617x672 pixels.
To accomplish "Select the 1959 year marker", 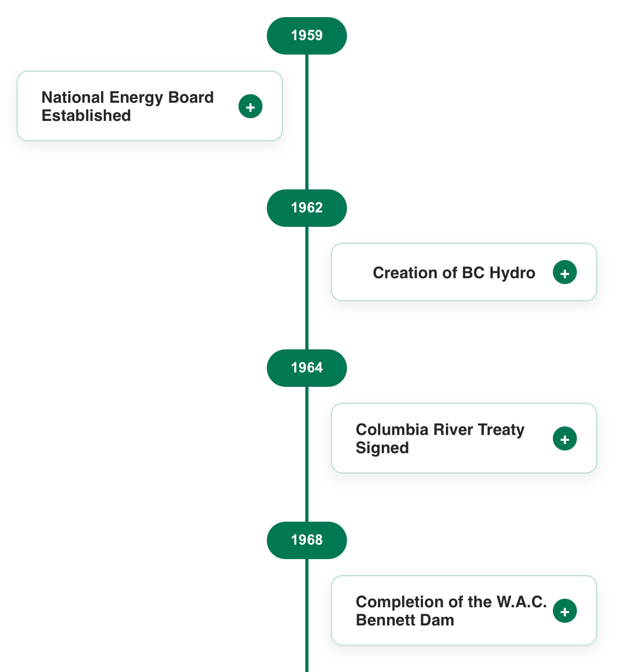I will pos(307,36).
